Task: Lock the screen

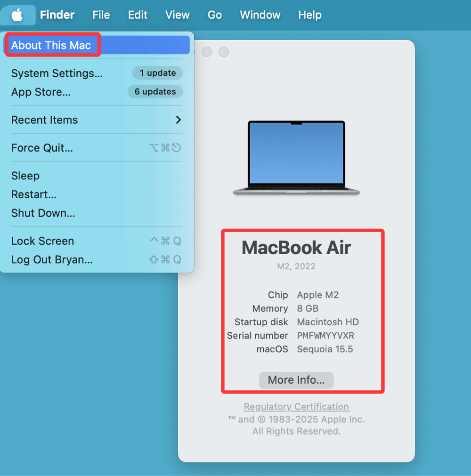Action: (42, 241)
